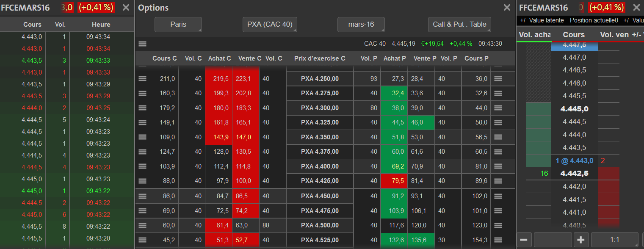The width and height of the screenshot is (644, 249).
Task: Click the 143,9 call bid price cell
Action: pos(218,137)
